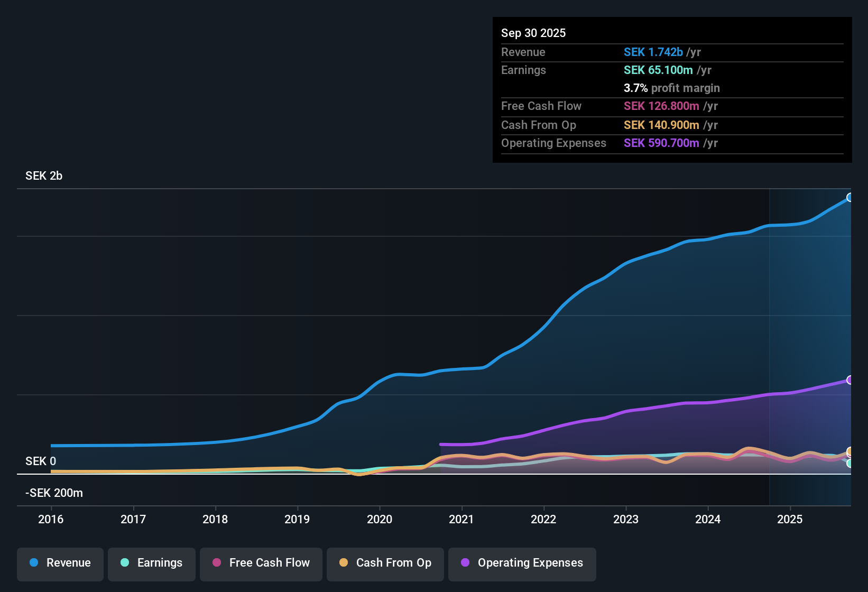
Task: Switch to the Cash From Op legend item
Action: tap(385, 563)
